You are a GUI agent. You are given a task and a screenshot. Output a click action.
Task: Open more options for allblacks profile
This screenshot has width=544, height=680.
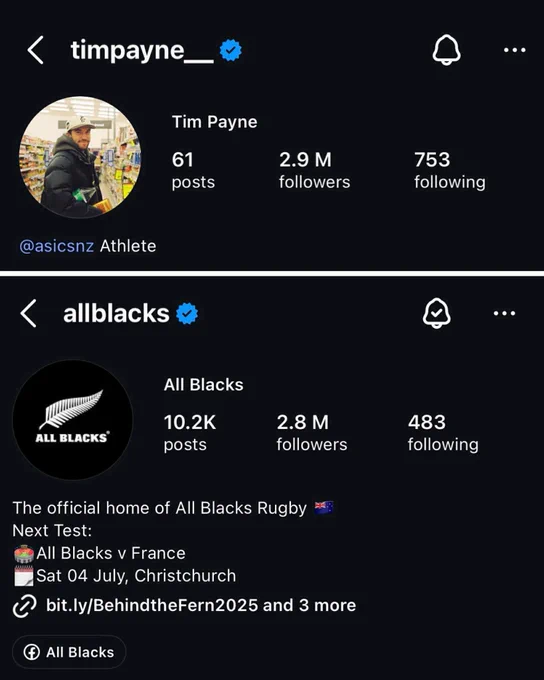coord(505,313)
